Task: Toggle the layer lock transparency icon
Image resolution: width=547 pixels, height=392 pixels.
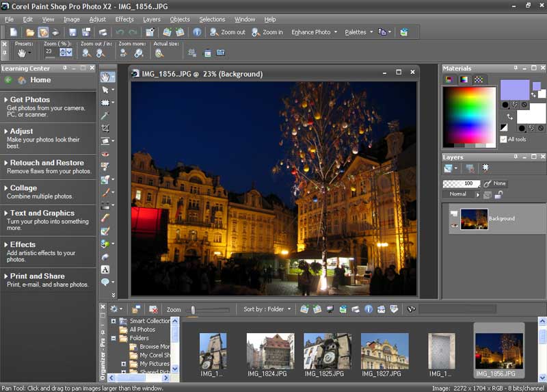Action: (499, 195)
